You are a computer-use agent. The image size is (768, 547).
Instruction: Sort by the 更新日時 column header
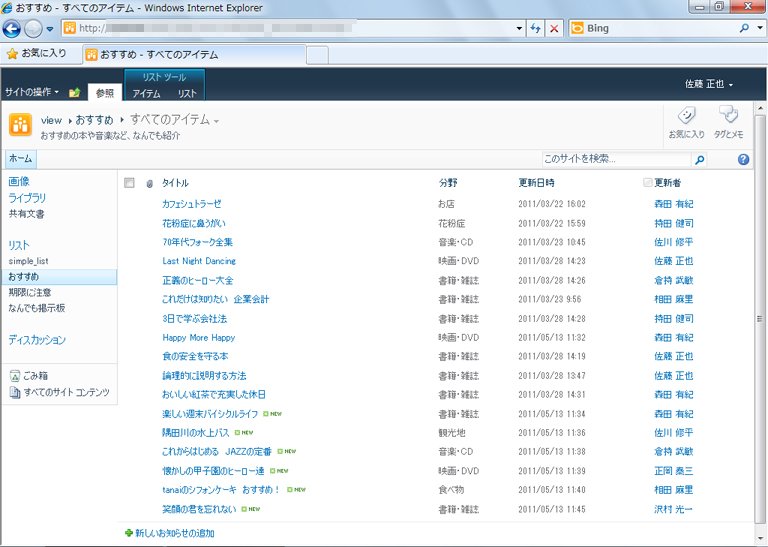(536, 183)
